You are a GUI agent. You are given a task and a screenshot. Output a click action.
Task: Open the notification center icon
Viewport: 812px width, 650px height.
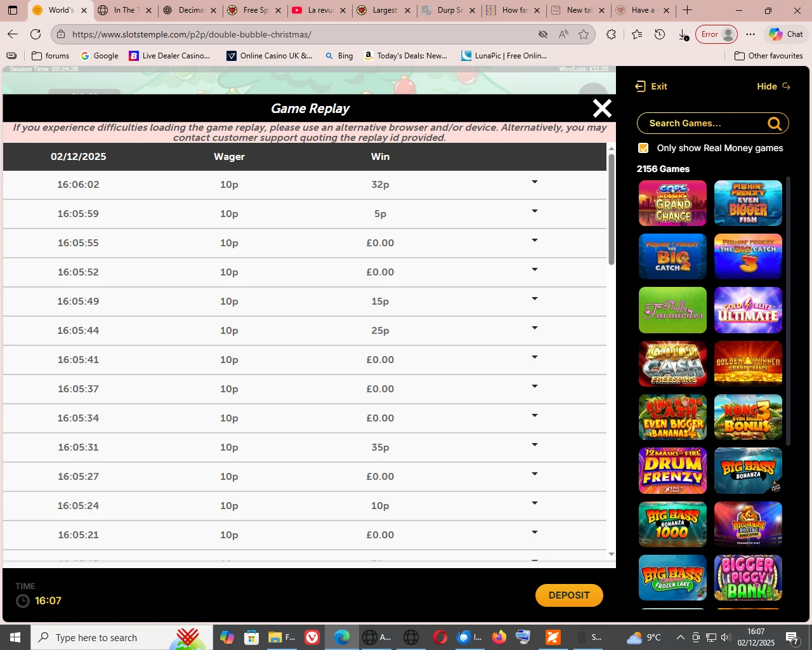(792, 637)
